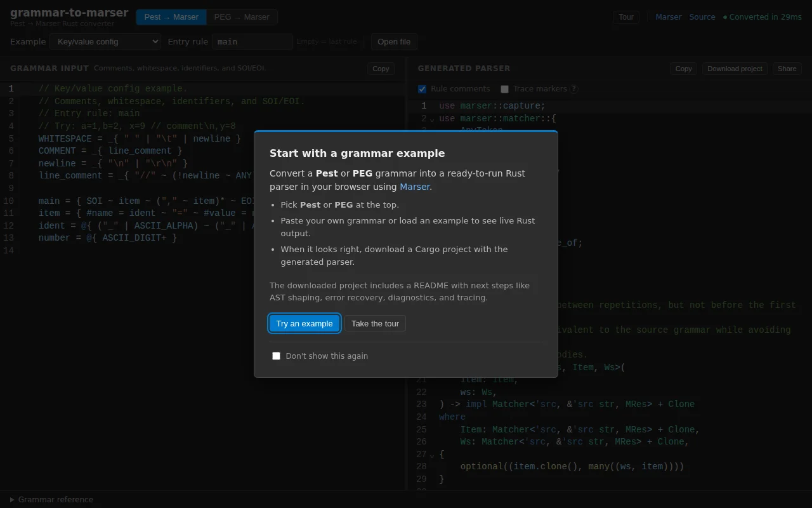Click the 'use marser::capture;' line

[492, 106]
